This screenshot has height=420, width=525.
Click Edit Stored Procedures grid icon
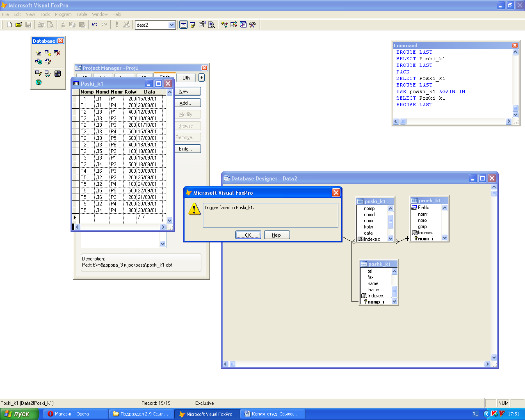point(57,73)
